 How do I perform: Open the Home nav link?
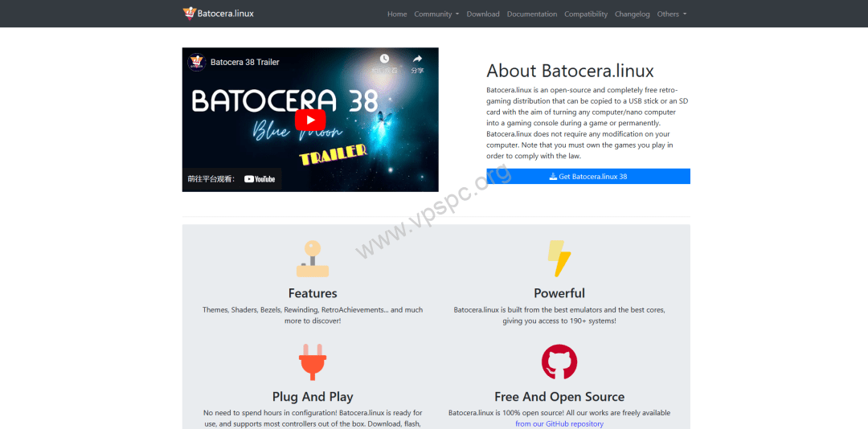397,14
